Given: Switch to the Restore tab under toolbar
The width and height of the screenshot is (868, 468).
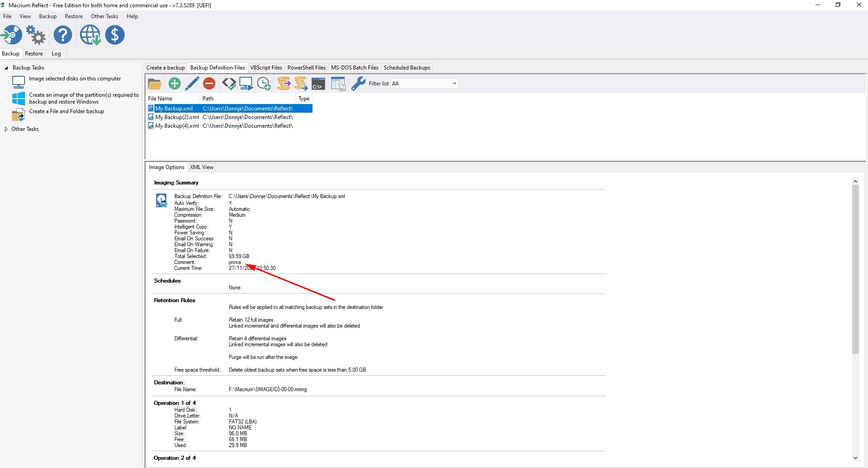Looking at the screenshot, I should click(34, 54).
